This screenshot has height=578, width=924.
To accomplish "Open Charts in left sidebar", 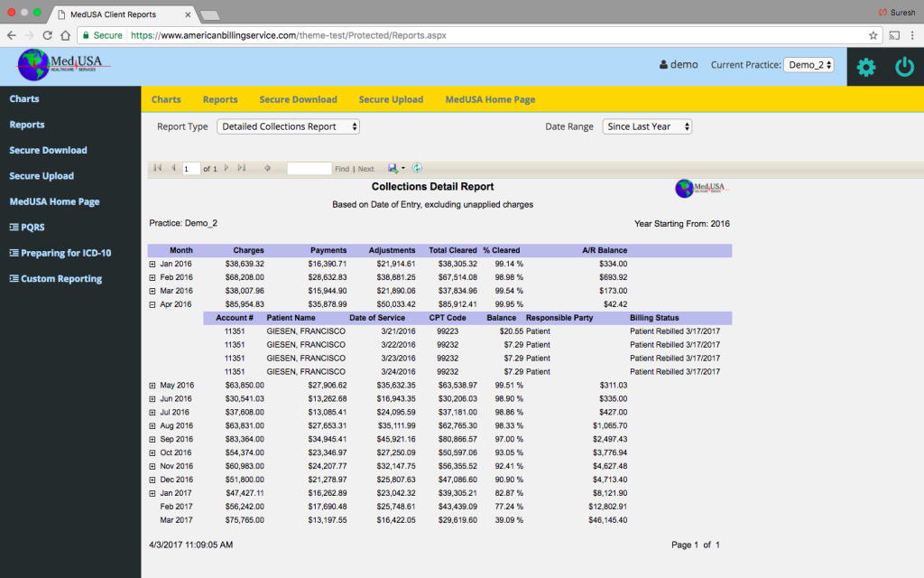I will (24, 99).
